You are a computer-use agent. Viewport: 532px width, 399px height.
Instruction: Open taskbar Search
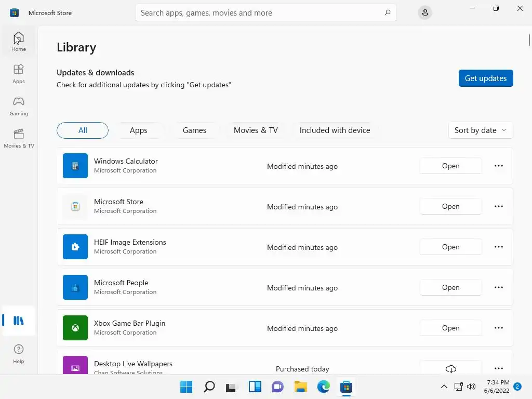coord(209,387)
